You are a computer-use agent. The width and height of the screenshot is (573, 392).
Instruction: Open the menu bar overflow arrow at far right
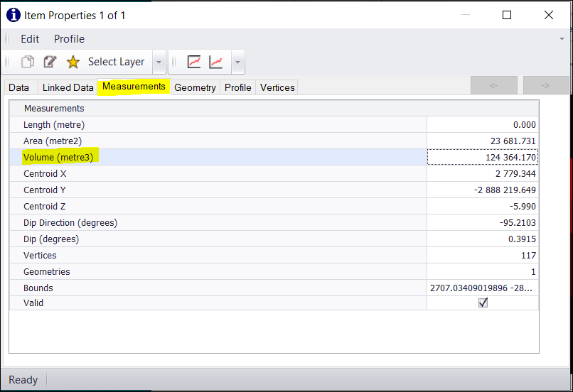562,38
